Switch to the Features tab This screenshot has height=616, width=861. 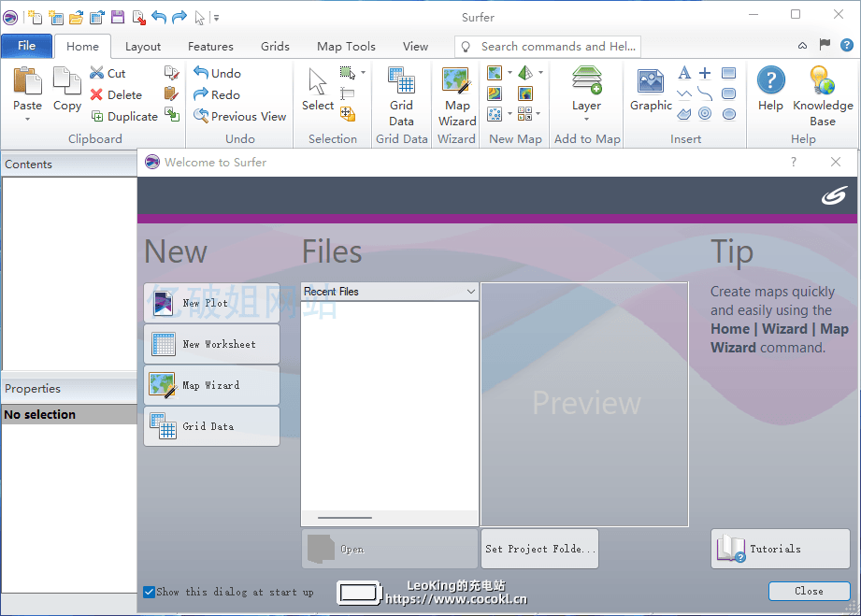coord(210,47)
